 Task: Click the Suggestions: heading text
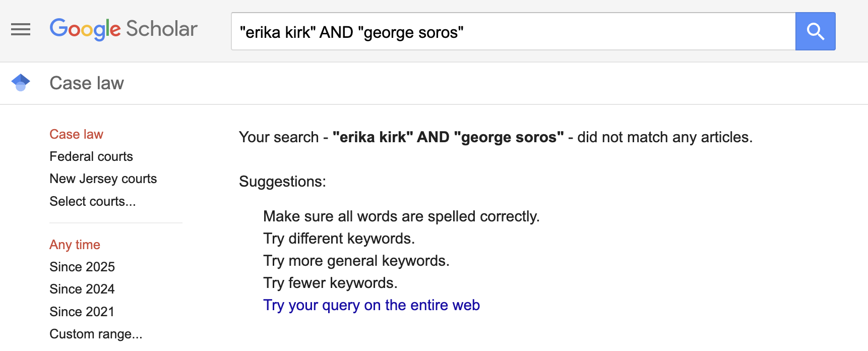coord(282,182)
